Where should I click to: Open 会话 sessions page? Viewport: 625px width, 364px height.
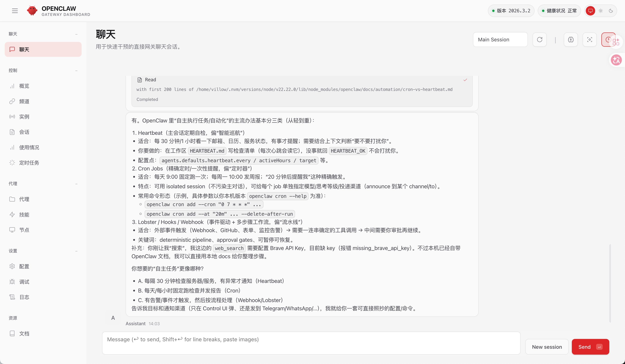point(43,132)
